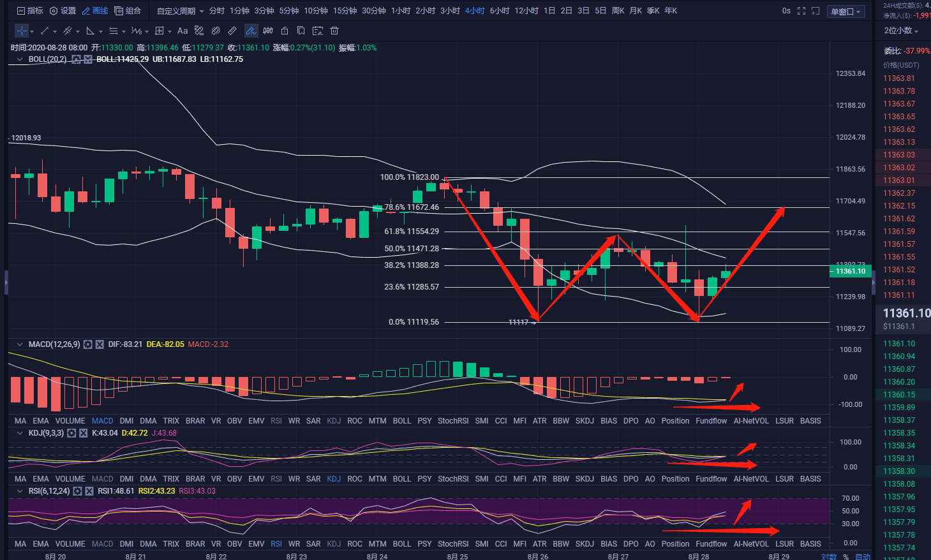This screenshot has height=560, width=931.
Task: Open the 指标 indicators menu
Action: (31, 11)
